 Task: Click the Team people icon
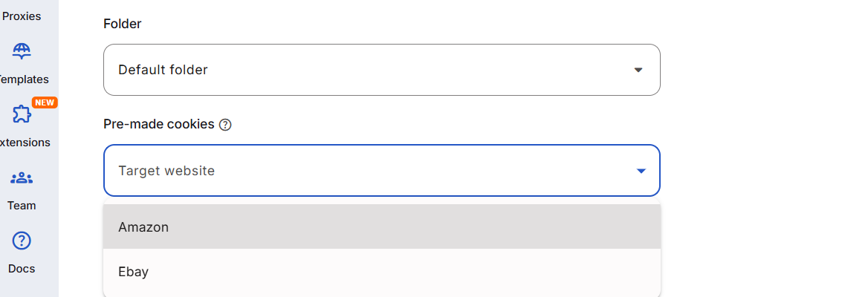tap(22, 178)
